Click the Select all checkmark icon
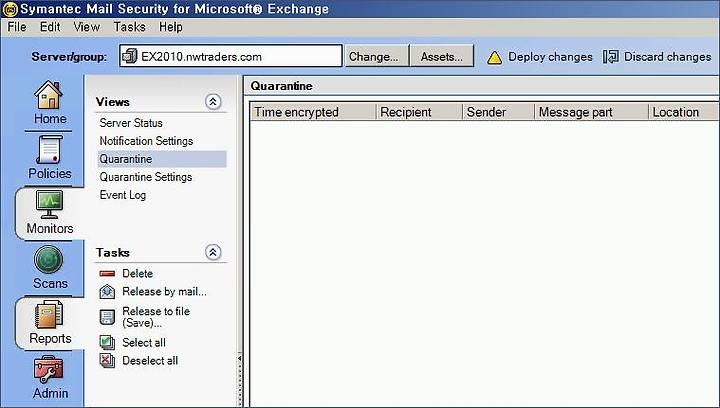The width and height of the screenshot is (720, 408). tap(107, 342)
